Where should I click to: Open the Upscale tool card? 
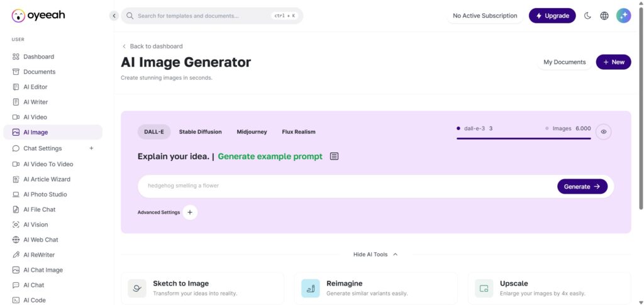[550, 288]
